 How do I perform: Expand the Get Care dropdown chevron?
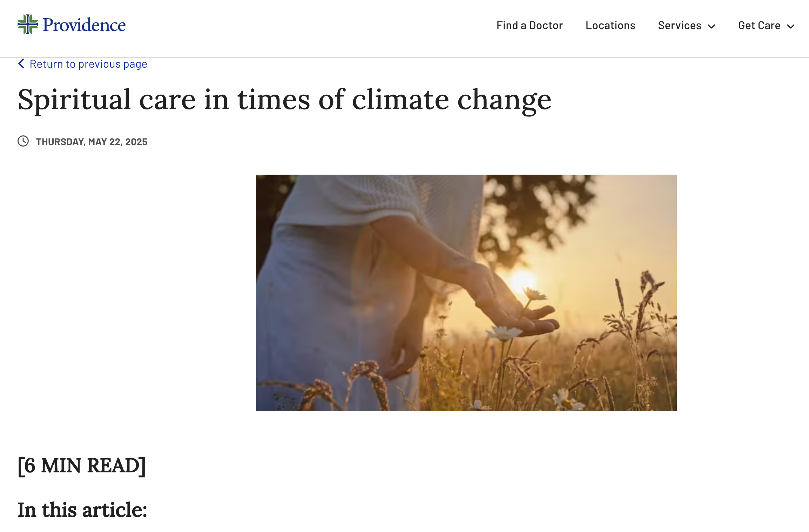click(791, 26)
